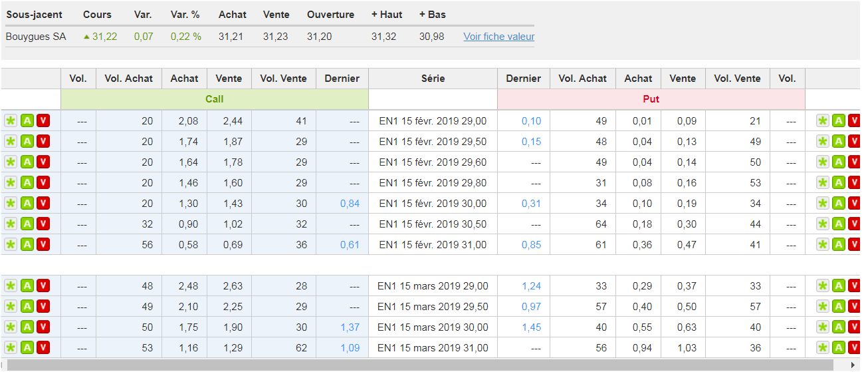868x372 pixels.
Task: Open the Call last price 1,37 link
Action: (350, 327)
